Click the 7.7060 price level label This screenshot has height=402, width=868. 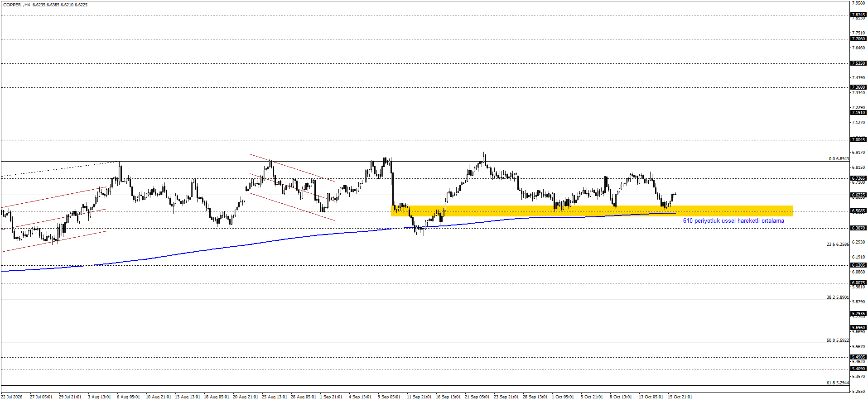click(858, 39)
